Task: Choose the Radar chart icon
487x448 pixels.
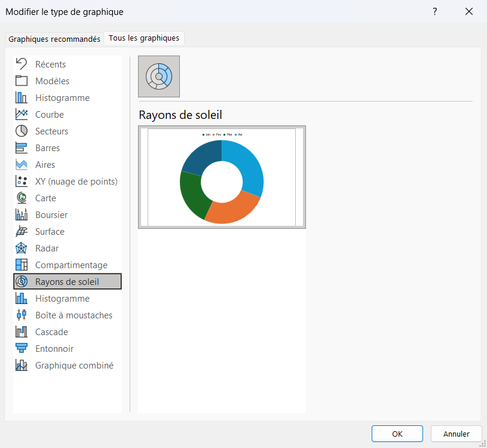Action: point(22,248)
